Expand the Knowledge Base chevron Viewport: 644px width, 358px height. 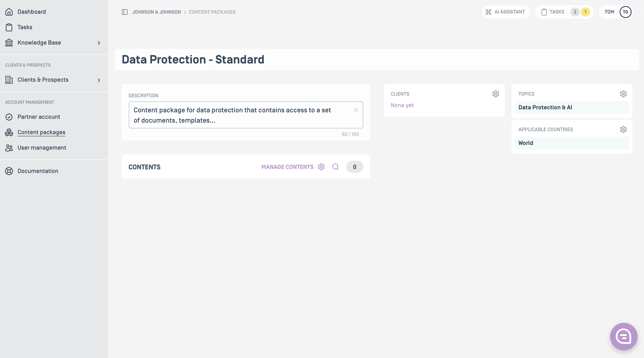[99, 43]
